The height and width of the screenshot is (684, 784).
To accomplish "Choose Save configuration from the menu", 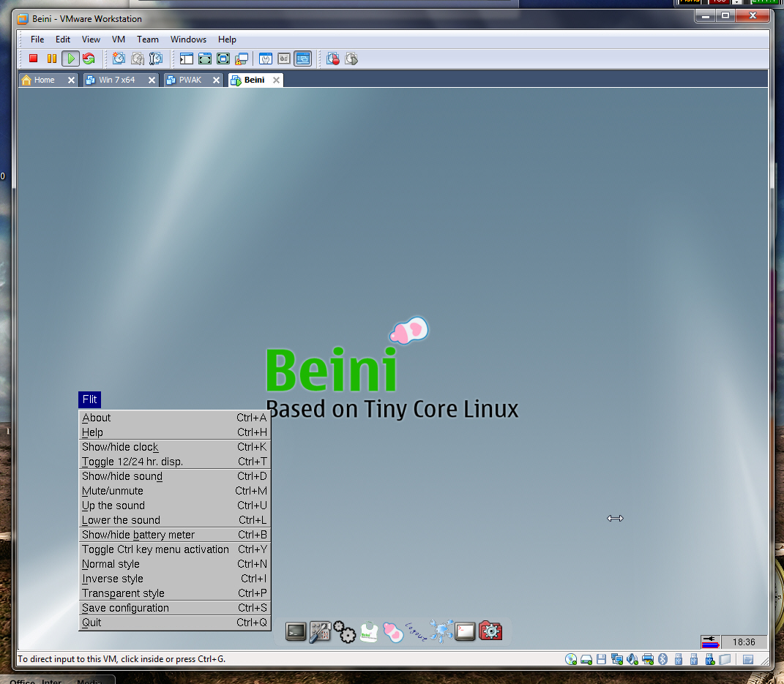I will (124, 608).
